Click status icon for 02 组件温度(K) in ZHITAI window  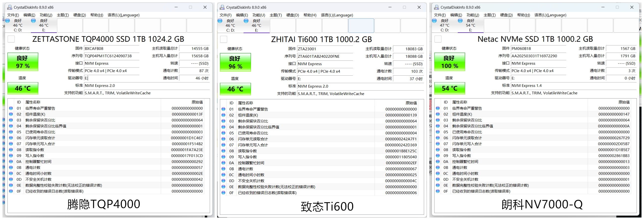pyautogui.click(x=223, y=115)
